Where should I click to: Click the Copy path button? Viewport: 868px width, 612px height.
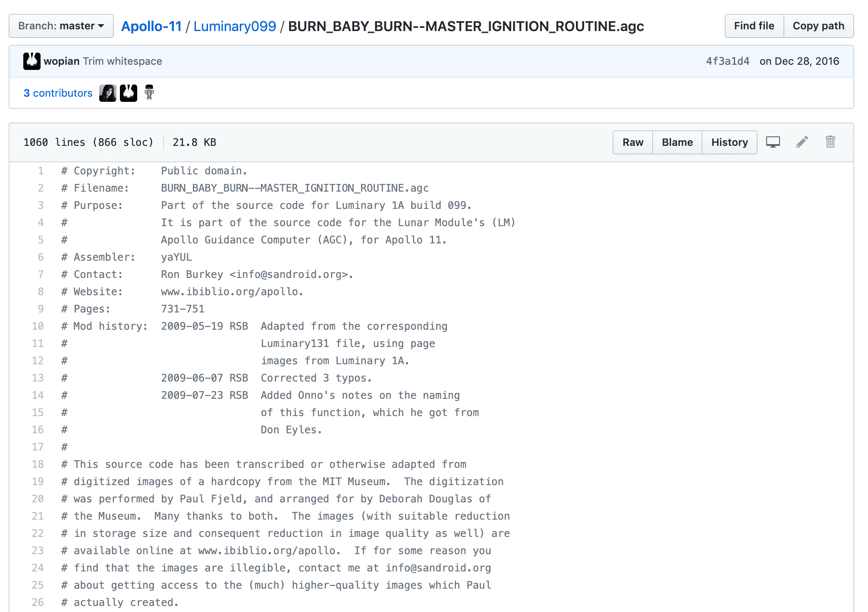(818, 26)
